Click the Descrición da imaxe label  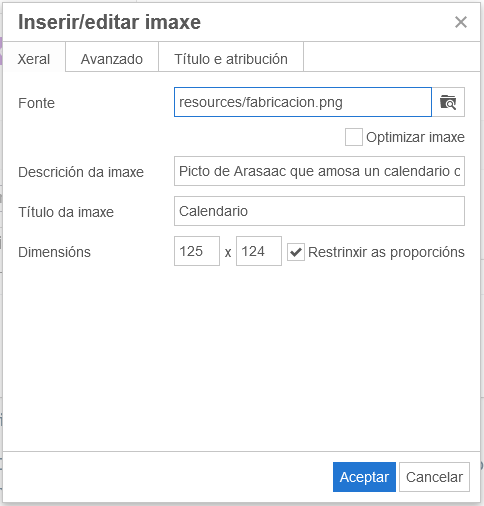(81, 172)
